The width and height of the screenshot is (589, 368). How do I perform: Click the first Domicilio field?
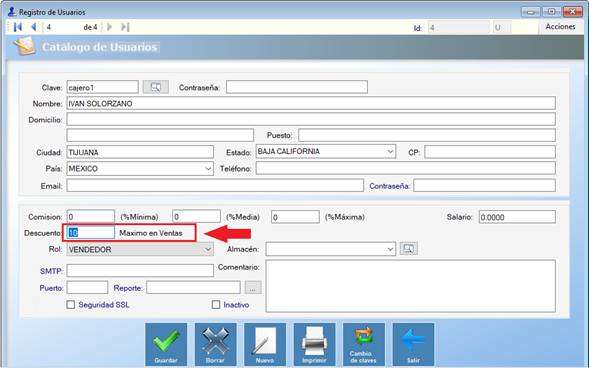coord(311,119)
